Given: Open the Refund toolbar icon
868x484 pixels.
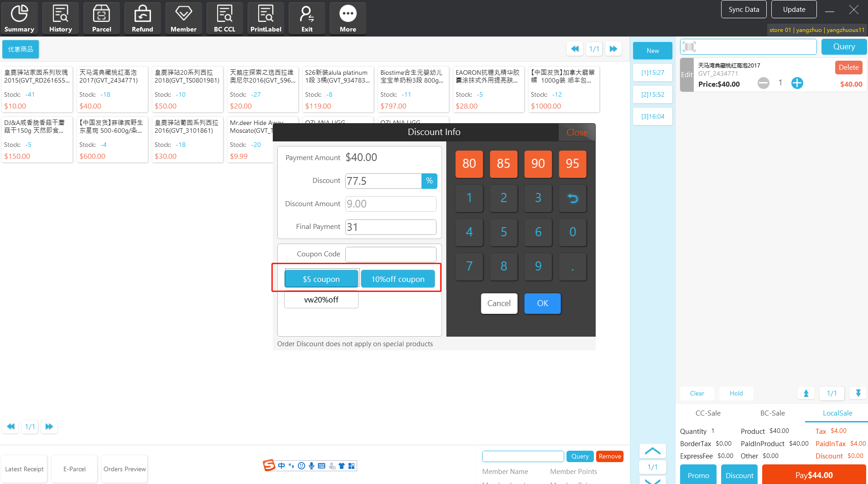Looking at the screenshot, I should [x=142, y=18].
